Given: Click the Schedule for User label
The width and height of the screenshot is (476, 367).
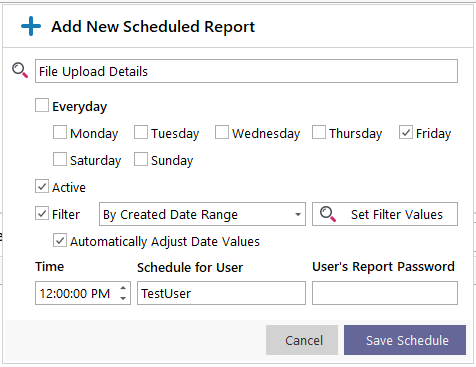Looking at the screenshot, I should (190, 267).
